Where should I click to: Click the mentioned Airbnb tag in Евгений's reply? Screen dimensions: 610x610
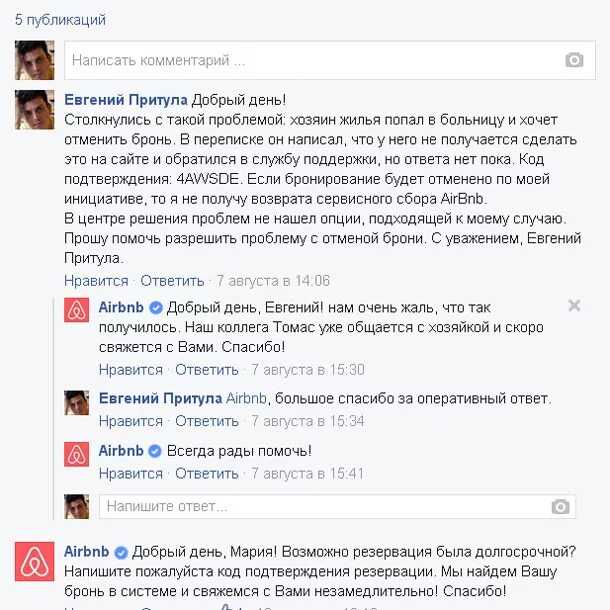click(247, 398)
